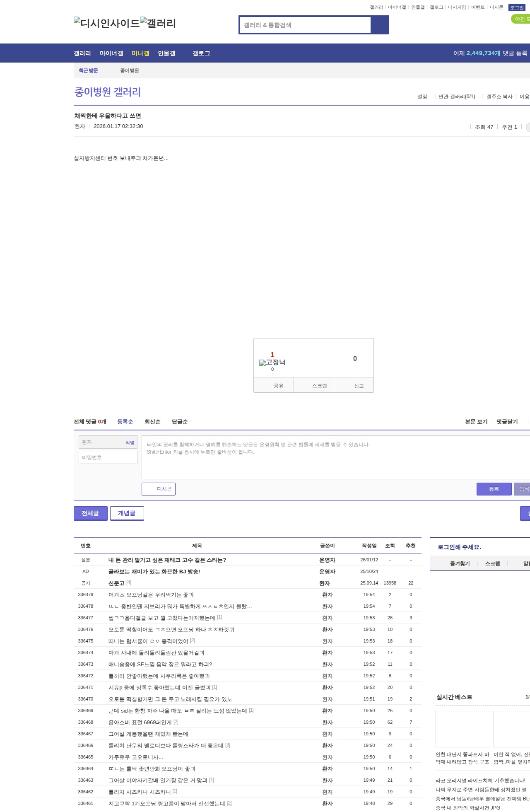Click the 갤러리 logo next to 디시인사이드

[158, 23]
